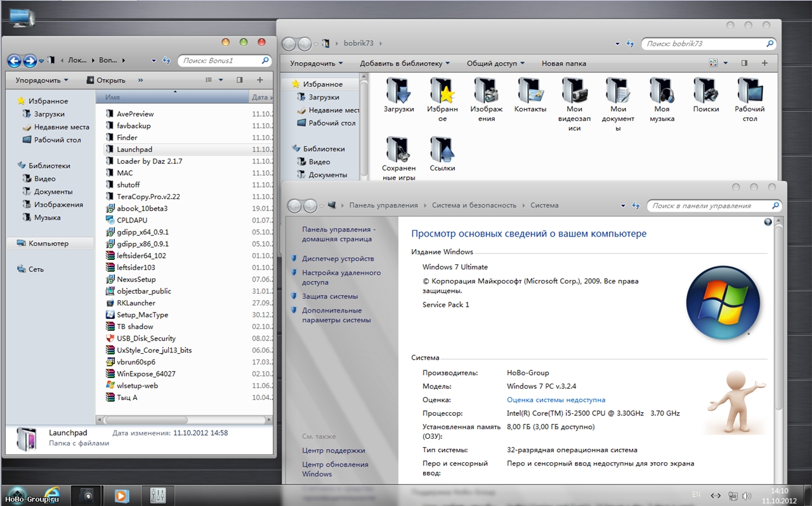
Task: Click the Internet Explorer taskbar icon
Action: 51,495
